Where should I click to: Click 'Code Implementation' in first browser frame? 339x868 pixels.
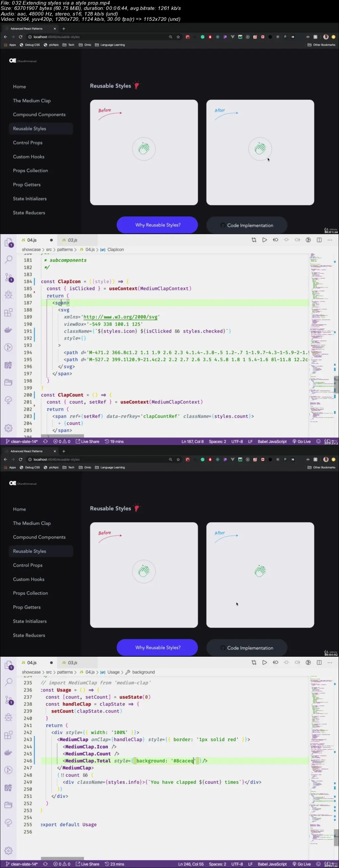point(247,225)
